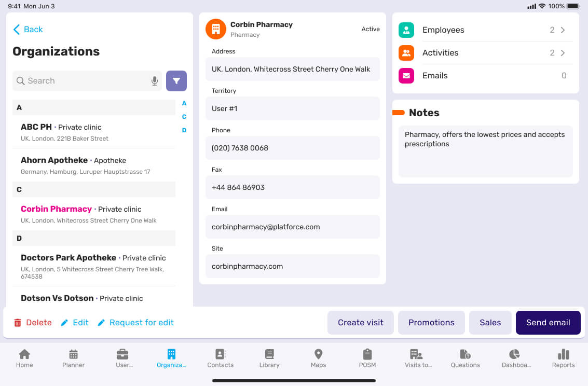The height and width of the screenshot is (386, 588).
Task: Click the search magnifier icon
Action: 21,81
